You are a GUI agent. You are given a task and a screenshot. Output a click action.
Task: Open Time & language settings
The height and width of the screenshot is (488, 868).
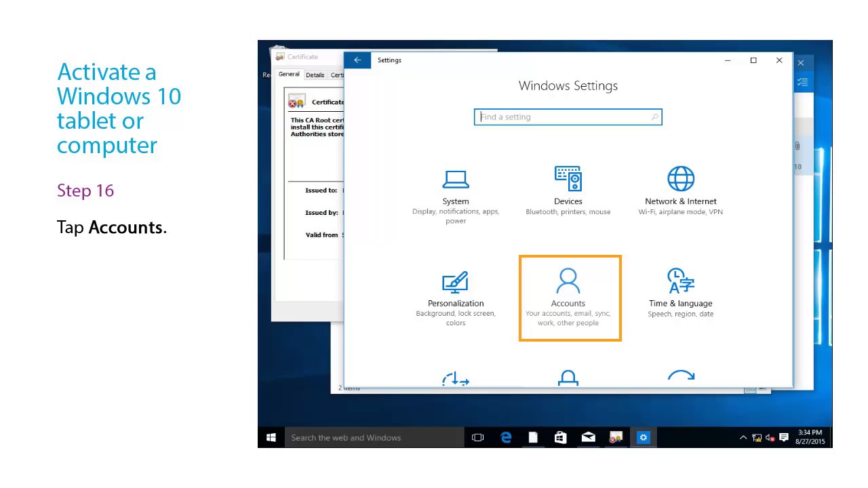pos(681,293)
